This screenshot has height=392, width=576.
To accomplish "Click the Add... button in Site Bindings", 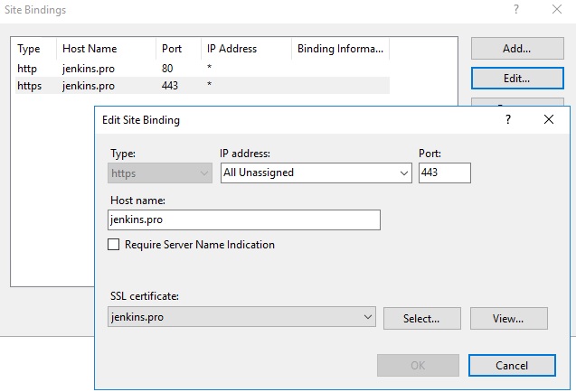I will [x=515, y=49].
